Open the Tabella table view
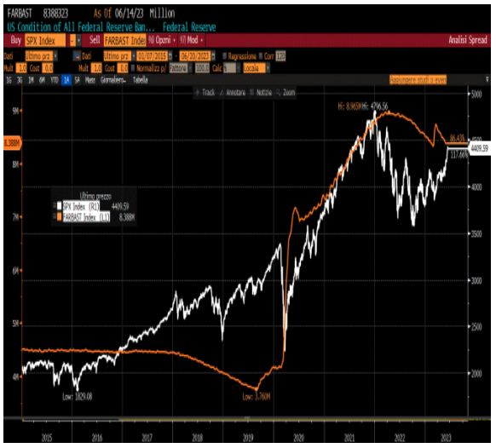The image size is (496, 448). [x=140, y=80]
